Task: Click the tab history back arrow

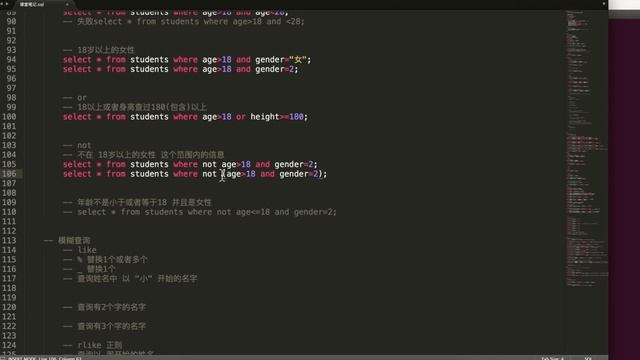Action: click(2, 4)
